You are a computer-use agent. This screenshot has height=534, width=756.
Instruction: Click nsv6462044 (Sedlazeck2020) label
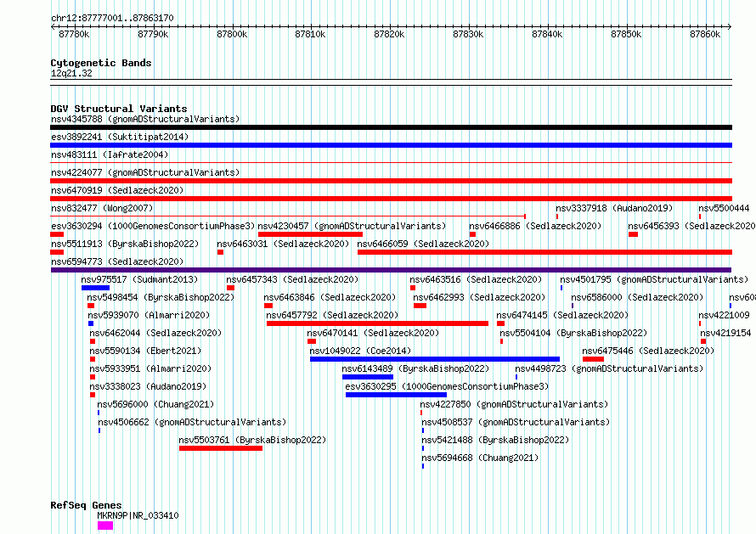click(x=155, y=333)
